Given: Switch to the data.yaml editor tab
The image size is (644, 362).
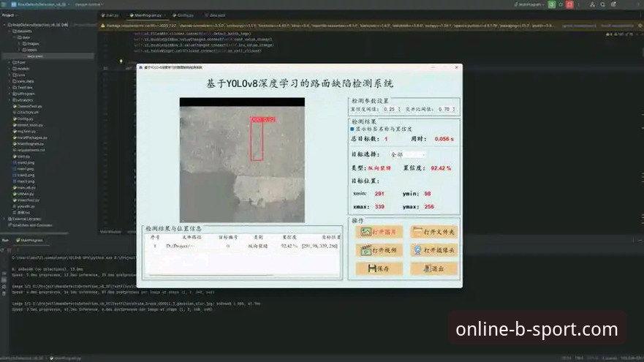Looking at the screenshot, I should [x=215, y=15].
